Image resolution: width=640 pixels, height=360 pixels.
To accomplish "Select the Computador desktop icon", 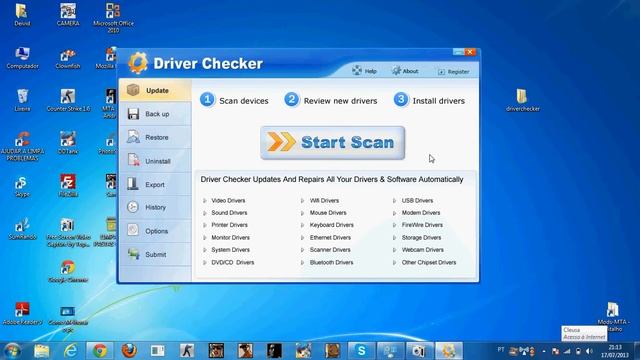I will click(x=22, y=58).
